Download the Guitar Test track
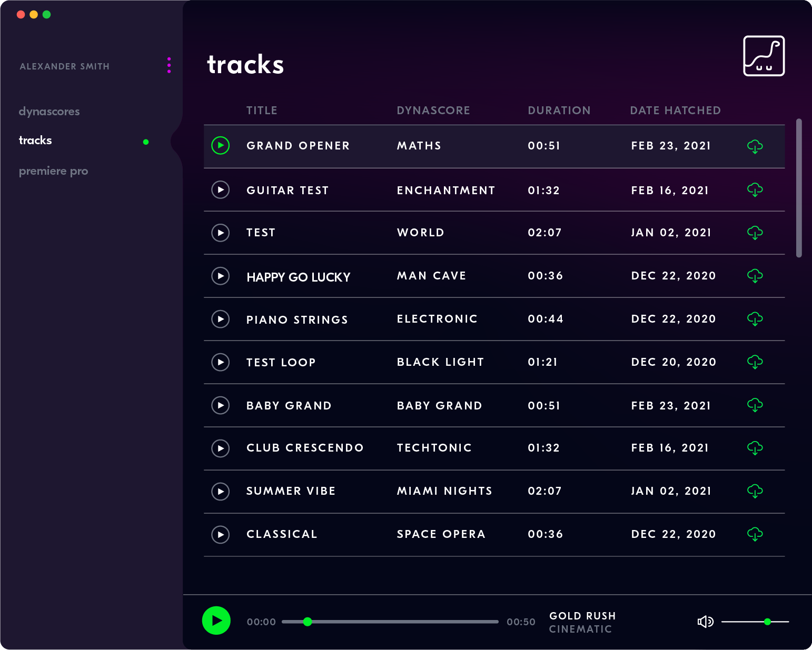Viewport: 812px width, 650px height. click(x=755, y=190)
